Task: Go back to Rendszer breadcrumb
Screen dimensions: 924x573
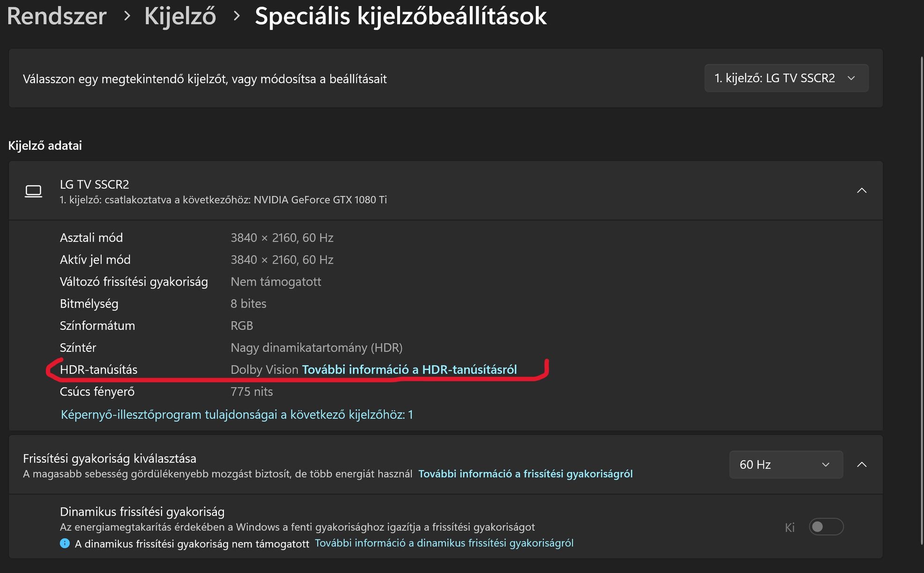Action: click(x=57, y=16)
